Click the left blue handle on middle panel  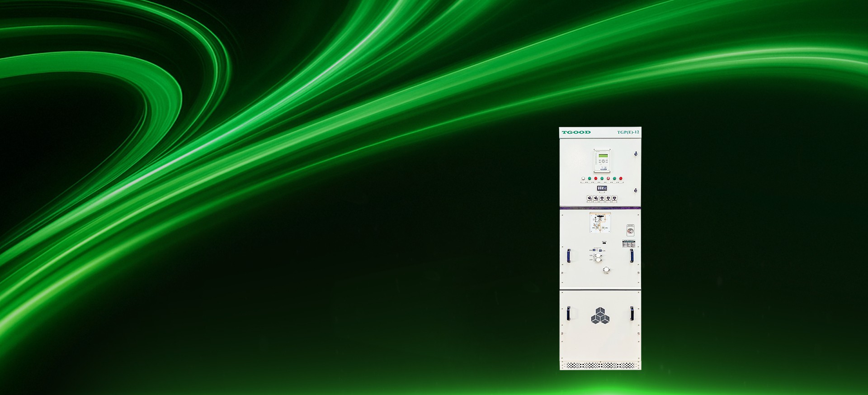[x=569, y=256]
